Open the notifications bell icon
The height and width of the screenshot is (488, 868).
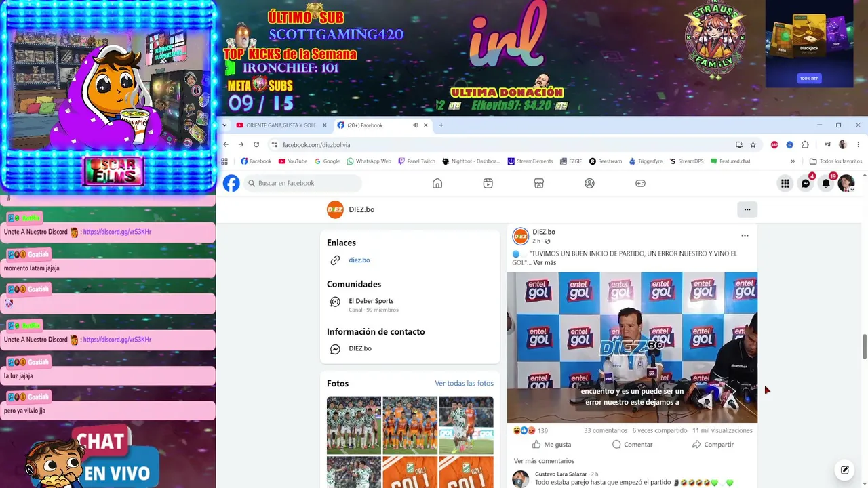(826, 183)
